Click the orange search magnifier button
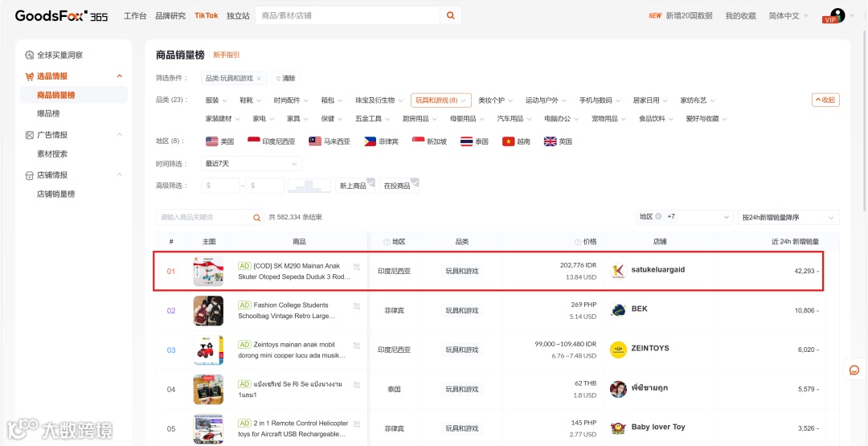This screenshot has height=446, width=868. [x=451, y=15]
